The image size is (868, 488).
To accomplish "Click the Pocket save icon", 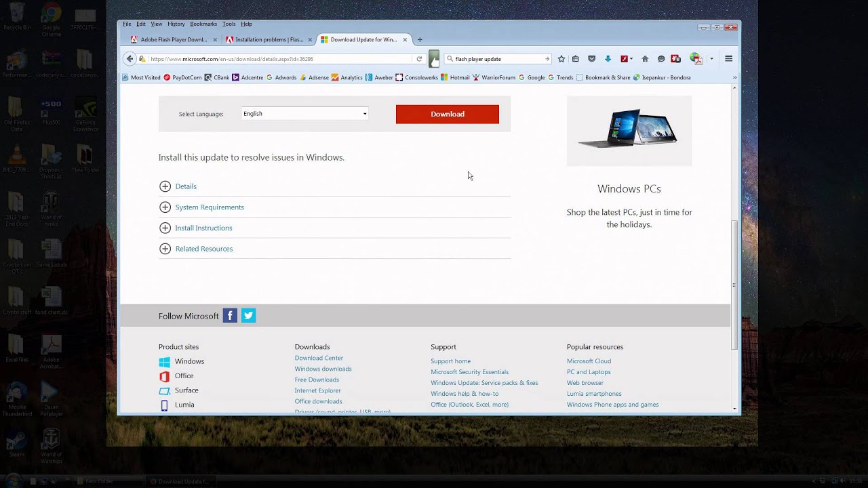I will coord(591,59).
